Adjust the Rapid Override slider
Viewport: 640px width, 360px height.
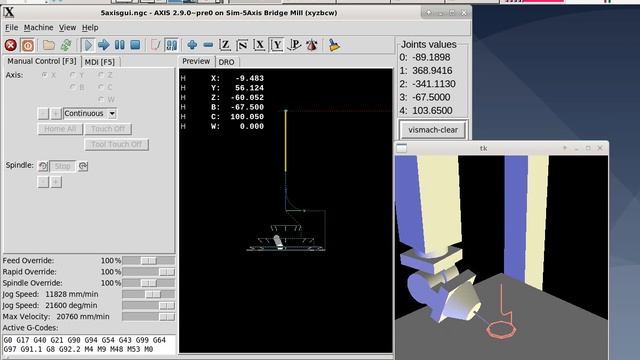[149, 271]
